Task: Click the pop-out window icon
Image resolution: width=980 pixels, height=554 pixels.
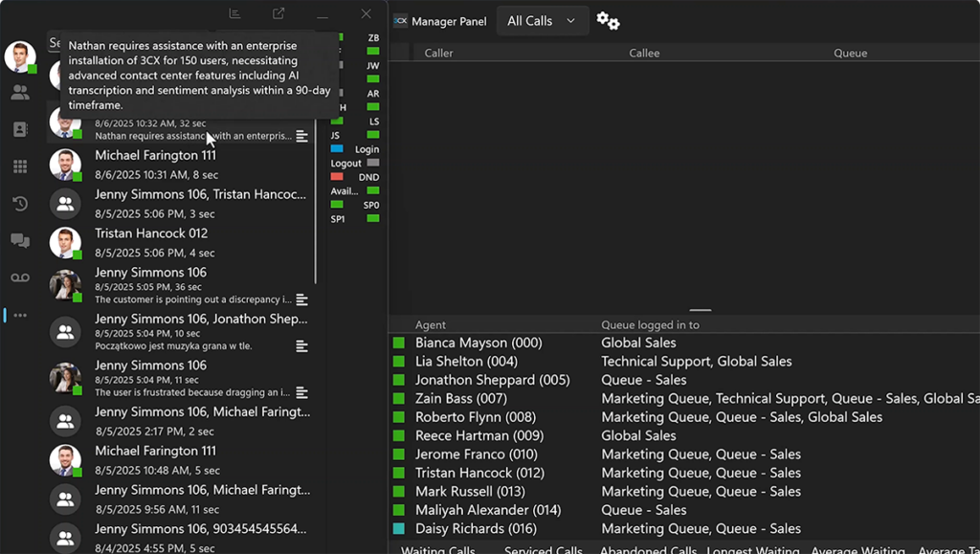Action: coord(278,13)
